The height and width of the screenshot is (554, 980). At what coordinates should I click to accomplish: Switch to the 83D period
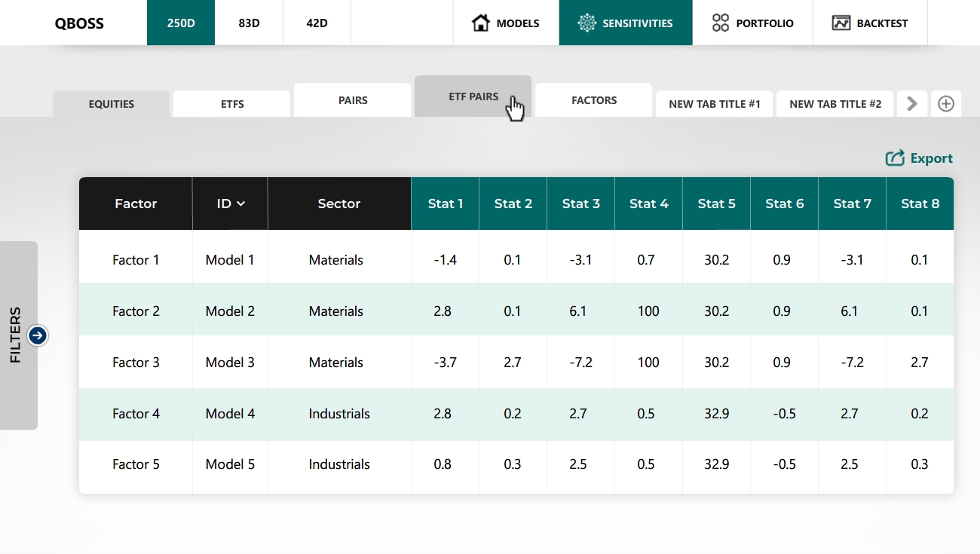pyautogui.click(x=249, y=23)
